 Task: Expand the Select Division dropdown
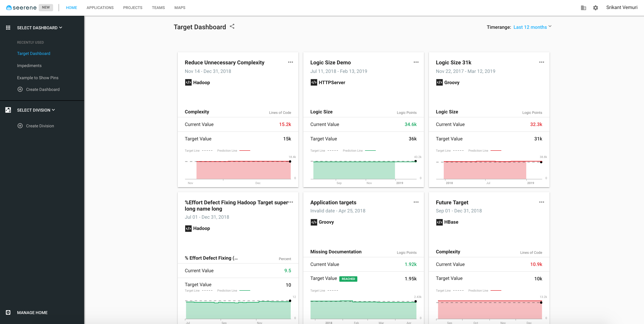point(36,110)
